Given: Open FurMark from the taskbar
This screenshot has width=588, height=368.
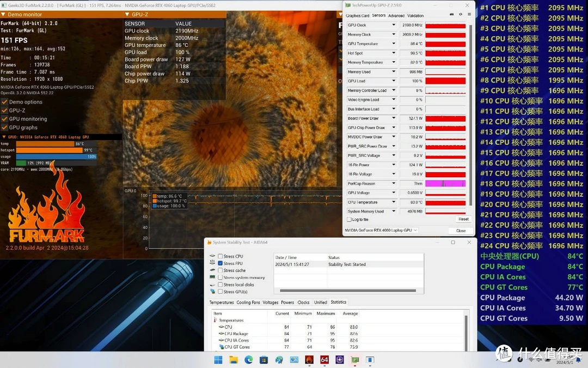Looking at the screenshot, I should click(x=309, y=360).
